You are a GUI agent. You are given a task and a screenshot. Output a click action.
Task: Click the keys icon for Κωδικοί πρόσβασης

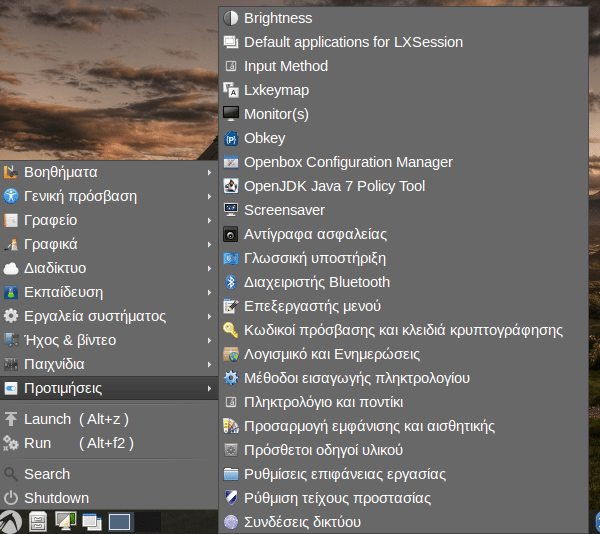[231, 330]
